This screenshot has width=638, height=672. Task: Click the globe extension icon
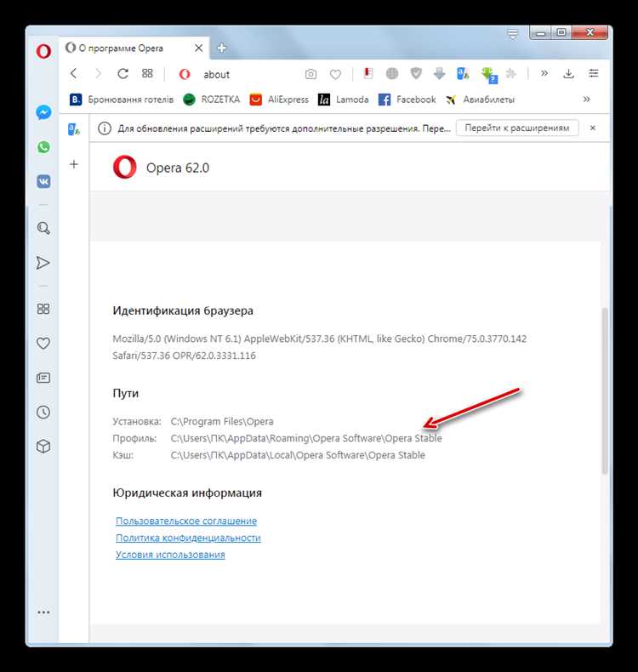pos(391,74)
